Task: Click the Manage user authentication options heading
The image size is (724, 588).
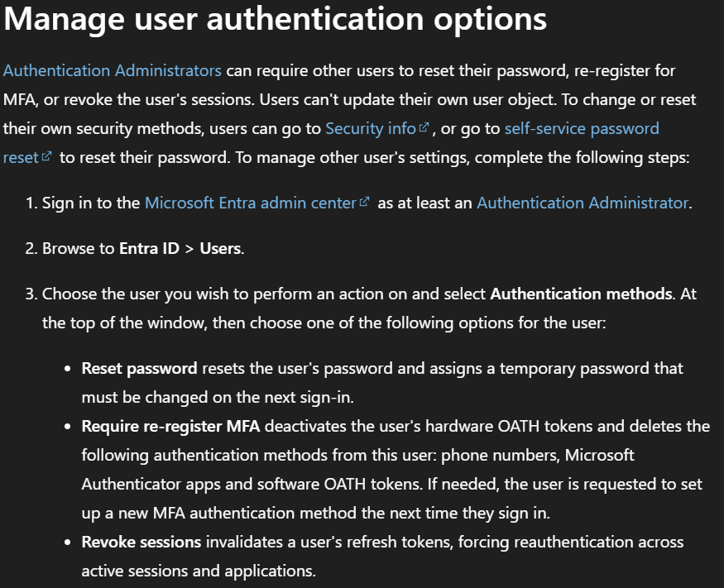Action: 276,19
